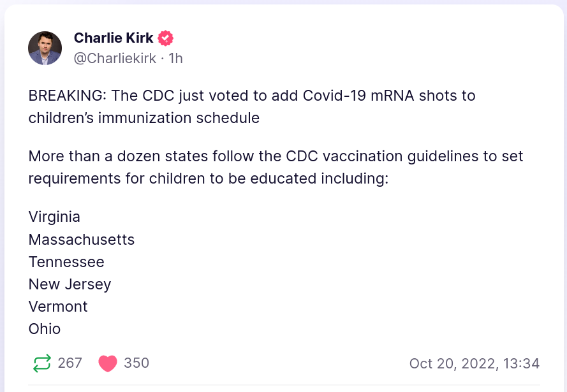The width and height of the screenshot is (567, 392).
Task: Open the Oct 20, 2022, 13:34 timestamp
Action: [475, 364]
